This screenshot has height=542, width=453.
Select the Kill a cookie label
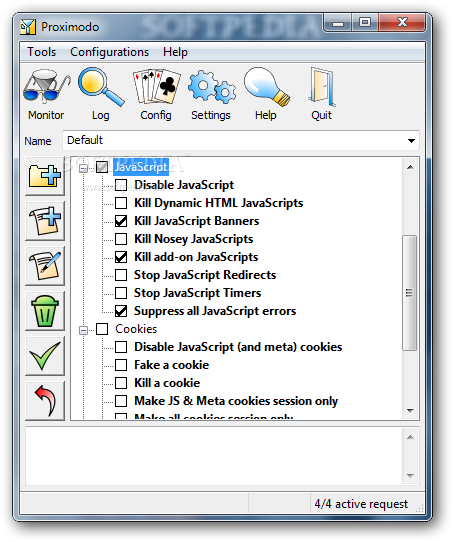167,383
